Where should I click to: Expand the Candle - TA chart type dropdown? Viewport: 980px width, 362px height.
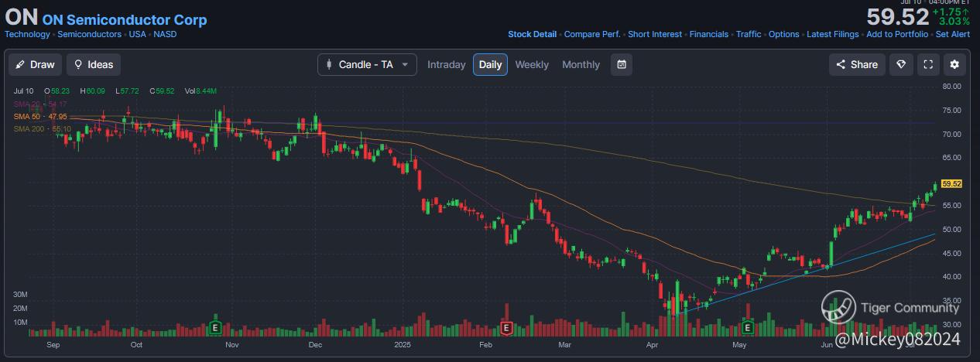367,64
